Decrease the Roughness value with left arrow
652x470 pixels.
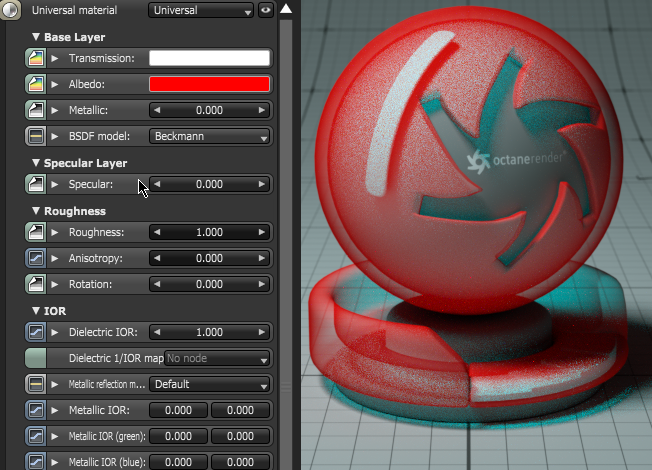157,232
